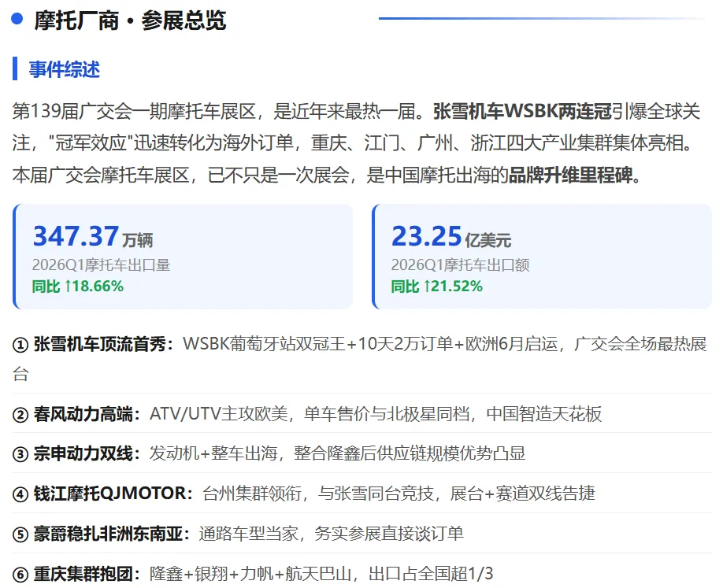
Task: Click the circled number ⑥ marker
Action: click(20, 575)
